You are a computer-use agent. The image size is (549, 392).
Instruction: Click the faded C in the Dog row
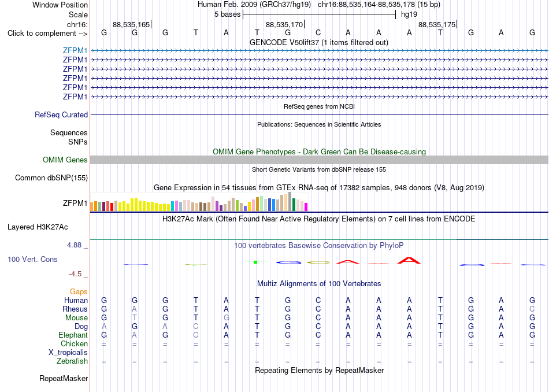pos(196,327)
